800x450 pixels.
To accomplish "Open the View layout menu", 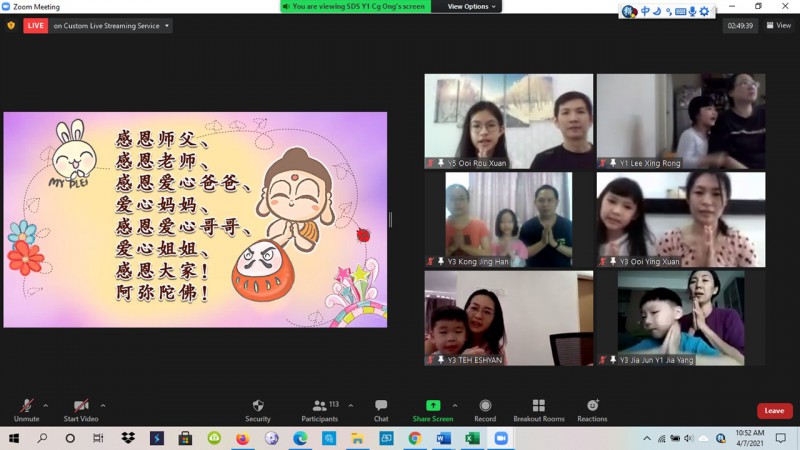I will pyautogui.click(x=779, y=26).
